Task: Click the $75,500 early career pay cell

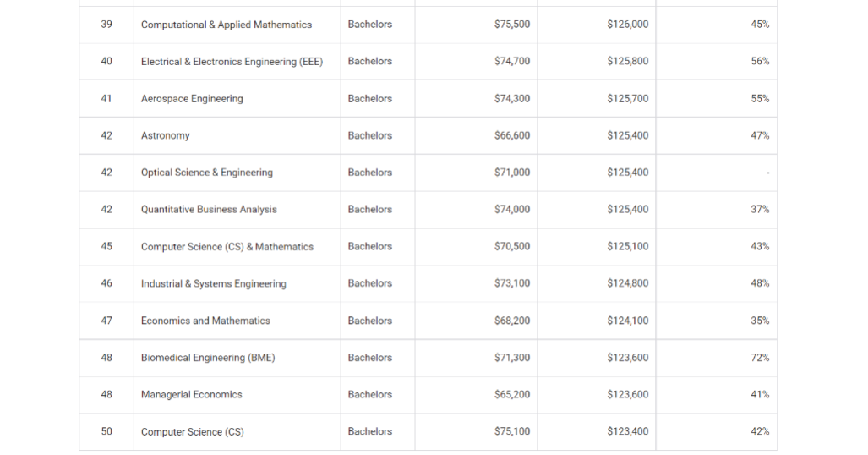Action: [x=511, y=25]
